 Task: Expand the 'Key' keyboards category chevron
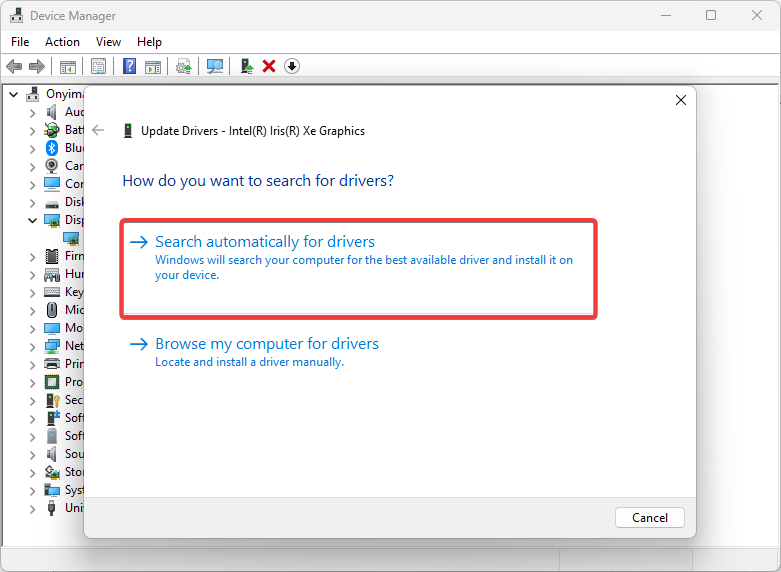(32, 293)
